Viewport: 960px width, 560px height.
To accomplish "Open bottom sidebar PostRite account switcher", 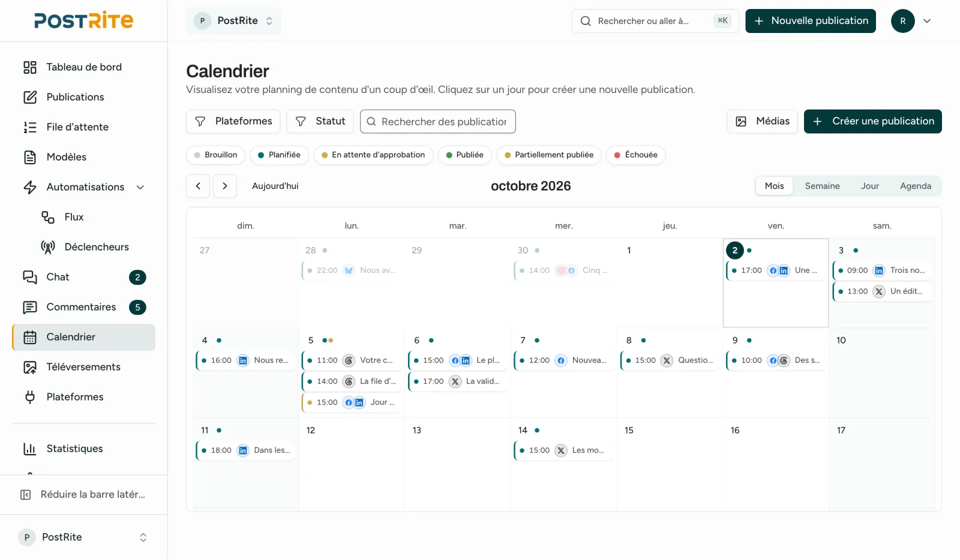I will (x=83, y=537).
